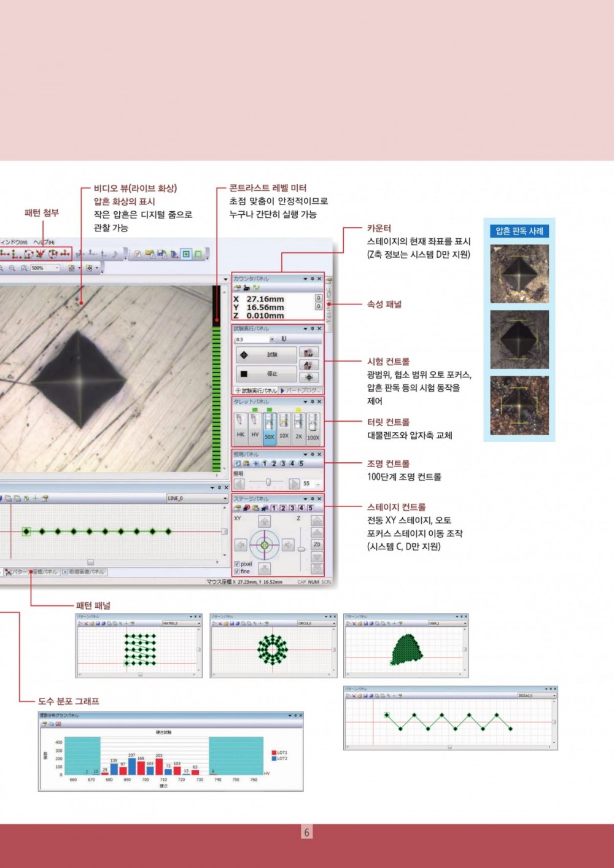
Task: Select the 50X objective lens in turret panel
Action: (269, 428)
